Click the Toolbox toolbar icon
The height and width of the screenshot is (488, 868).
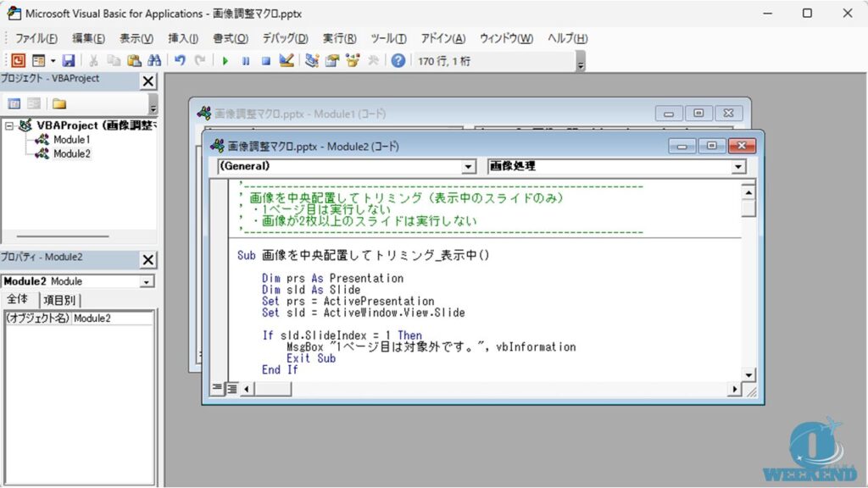click(373, 60)
